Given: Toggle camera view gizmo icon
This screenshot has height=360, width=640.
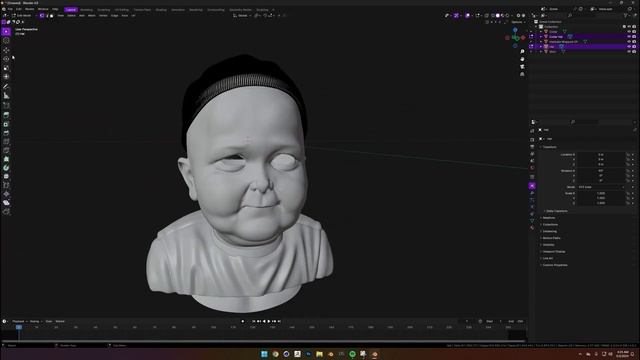Looking at the screenshot, I should [x=522, y=67].
